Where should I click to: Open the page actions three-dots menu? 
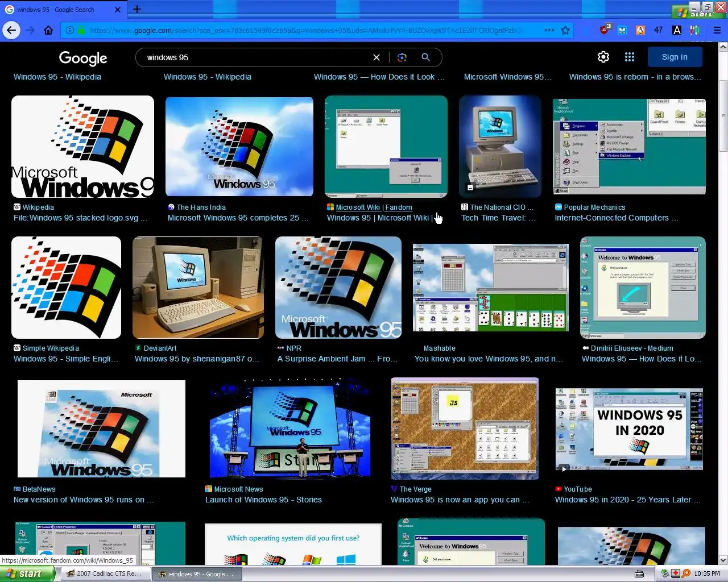(x=549, y=30)
